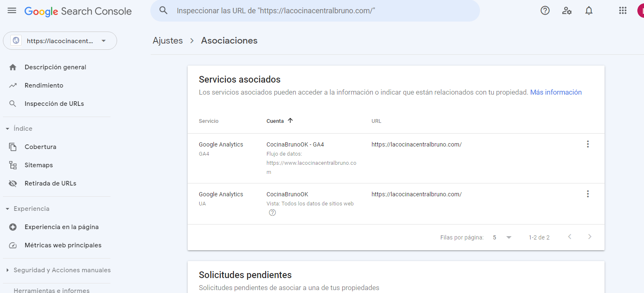Click the Experiencia en la página icon
The image size is (644, 293).
(13, 227)
